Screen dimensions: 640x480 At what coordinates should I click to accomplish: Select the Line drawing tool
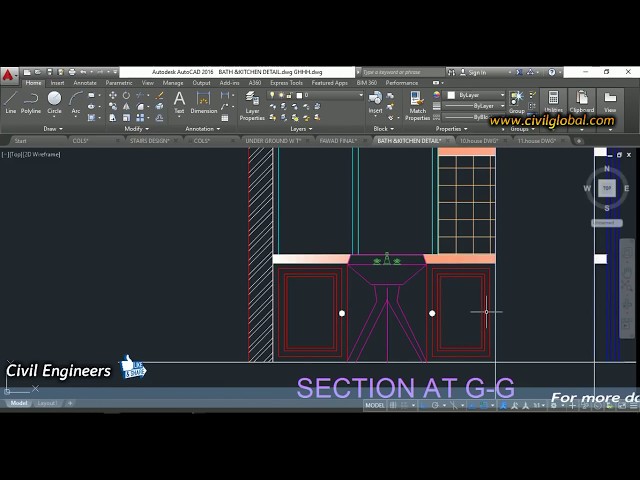click(11, 102)
